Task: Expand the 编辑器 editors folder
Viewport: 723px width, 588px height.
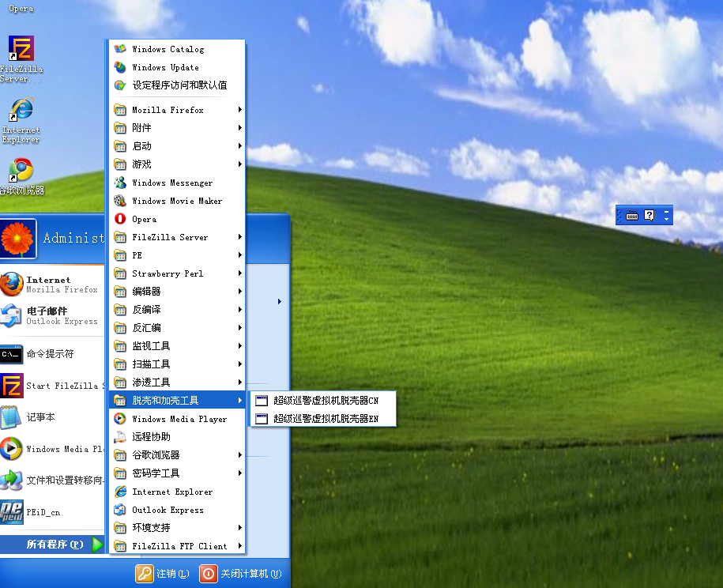Action: [x=177, y=292]
